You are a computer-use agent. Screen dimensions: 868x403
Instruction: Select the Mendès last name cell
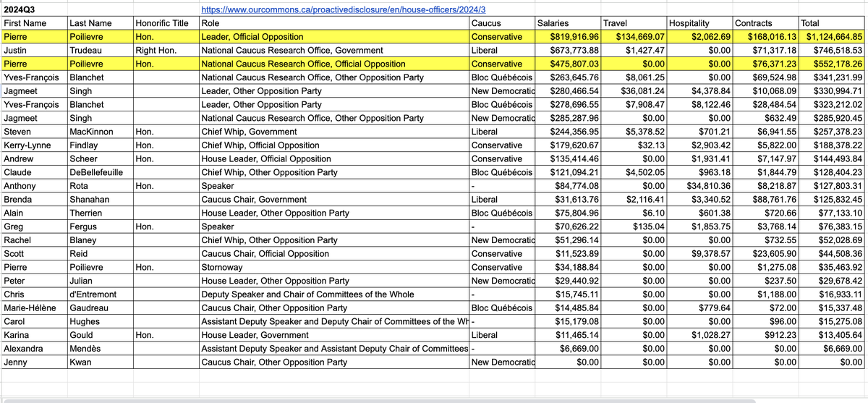99,349
